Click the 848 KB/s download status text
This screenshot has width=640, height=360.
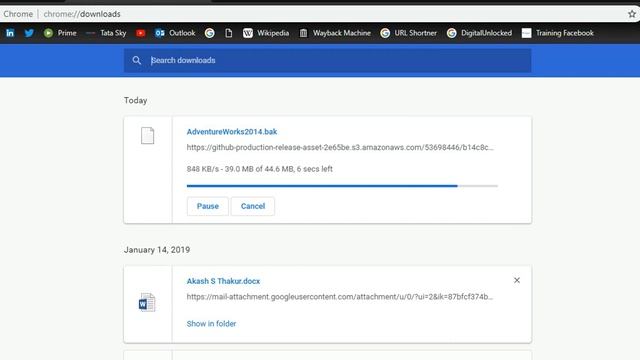pyautogui.click(x=260, y=169)
